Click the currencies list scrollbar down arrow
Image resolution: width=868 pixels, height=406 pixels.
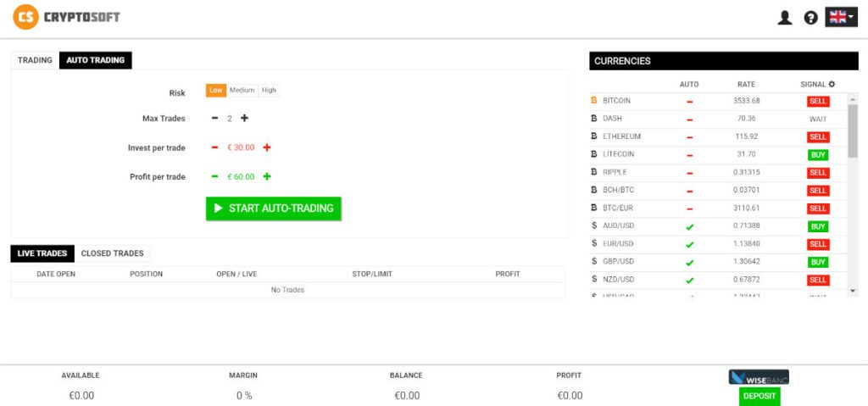pos(852,290)
